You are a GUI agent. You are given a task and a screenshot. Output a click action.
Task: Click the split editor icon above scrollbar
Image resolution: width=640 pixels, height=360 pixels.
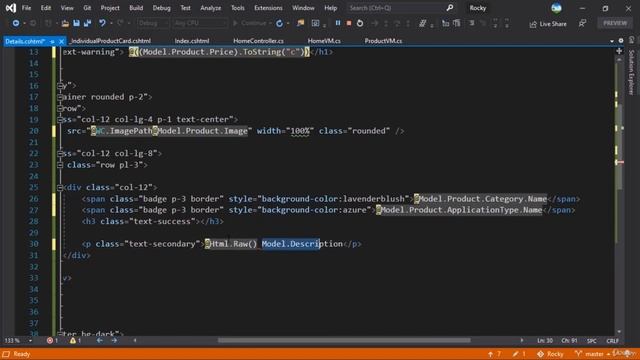[619, 51]
